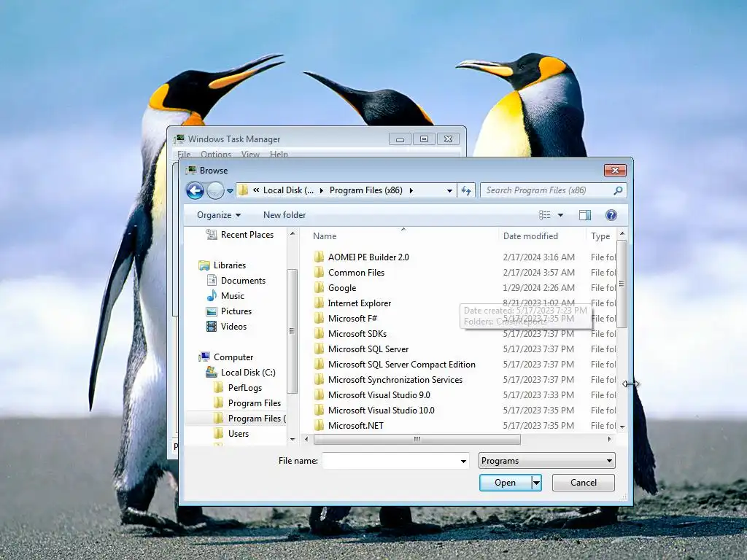
Task: Open the Documents library
Action: 236,281
